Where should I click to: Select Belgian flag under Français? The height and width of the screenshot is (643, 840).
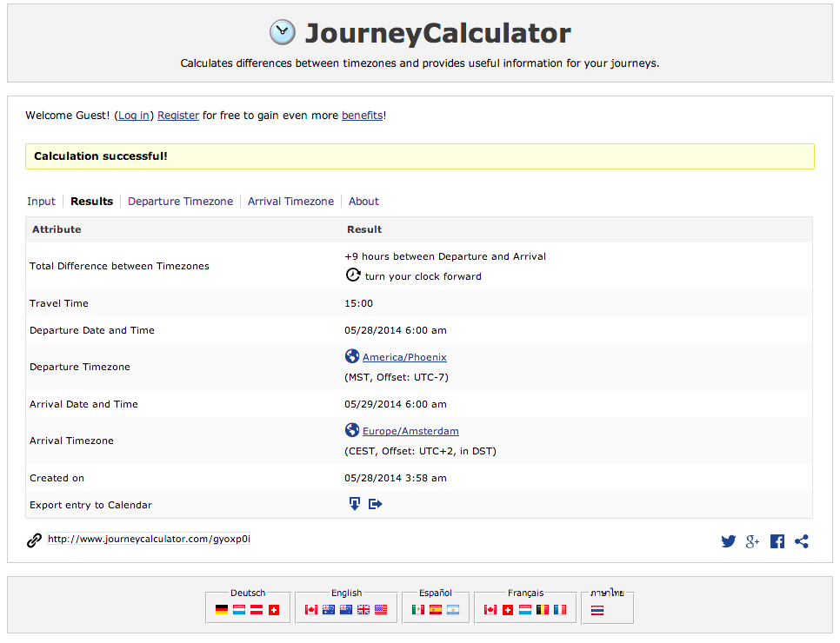click(543, 610)
